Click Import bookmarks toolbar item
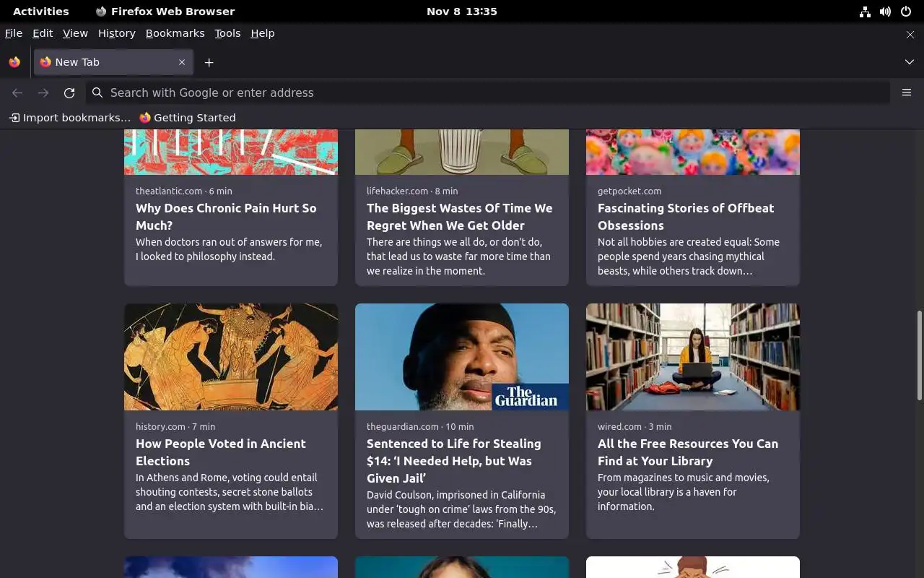 point(70,118)
